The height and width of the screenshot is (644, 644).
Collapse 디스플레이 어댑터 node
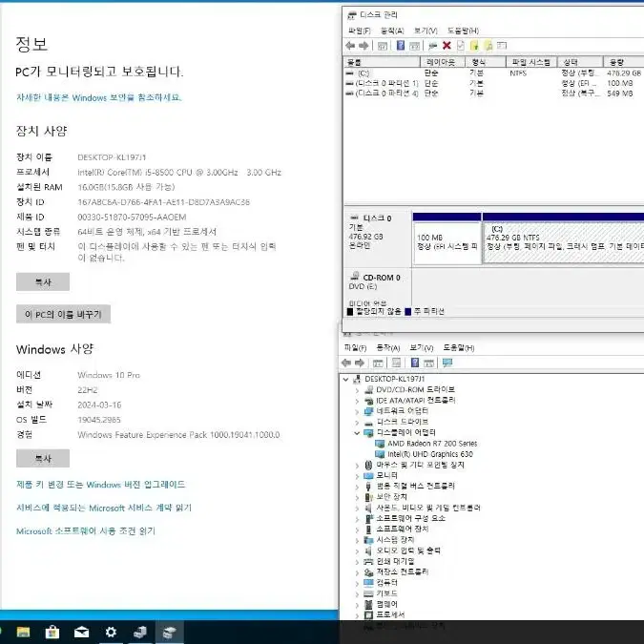(357, 433)
